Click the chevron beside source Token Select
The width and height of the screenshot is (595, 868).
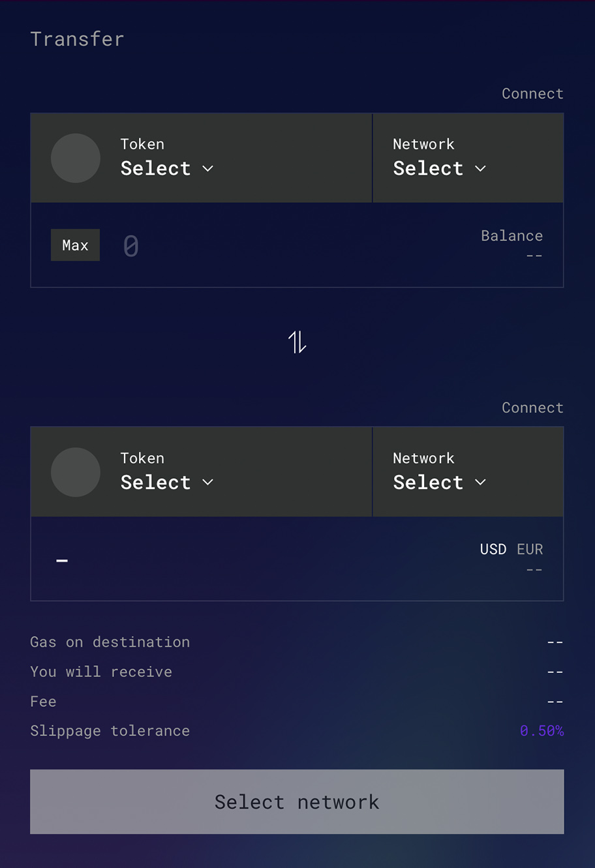208,168
